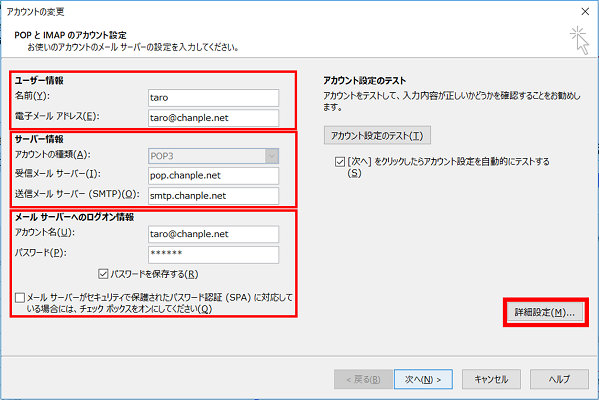Click the account name login field
This screenshot has height=400, width=599.
click(214, 234)
